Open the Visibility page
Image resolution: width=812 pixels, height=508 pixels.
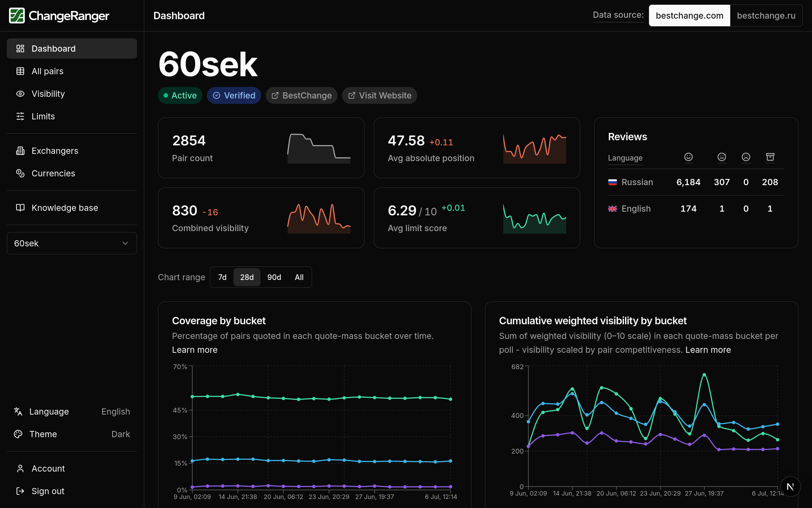(x=72, y=94)
